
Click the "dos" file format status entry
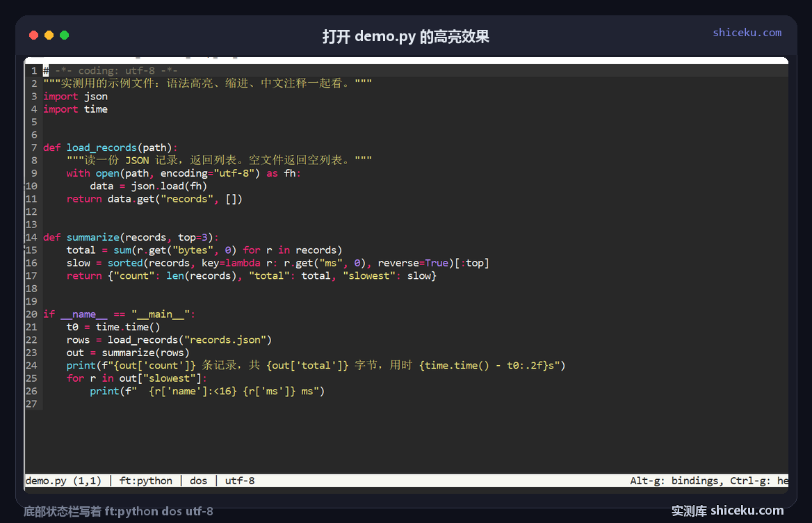[x=198, y=481]
